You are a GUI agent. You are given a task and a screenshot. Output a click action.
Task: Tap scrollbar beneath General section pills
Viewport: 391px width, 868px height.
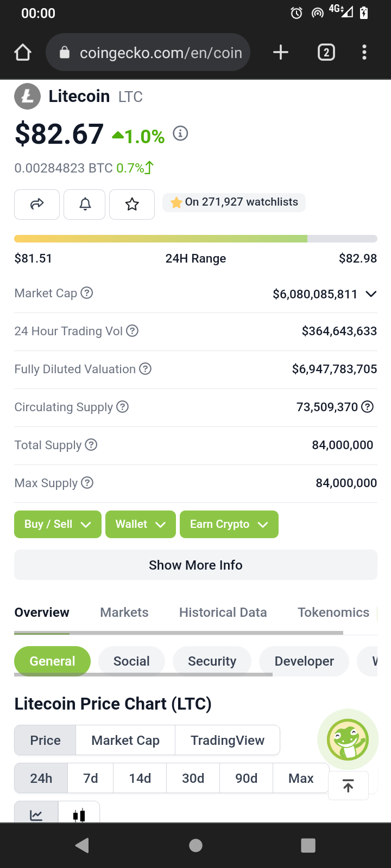coord(143,674)
